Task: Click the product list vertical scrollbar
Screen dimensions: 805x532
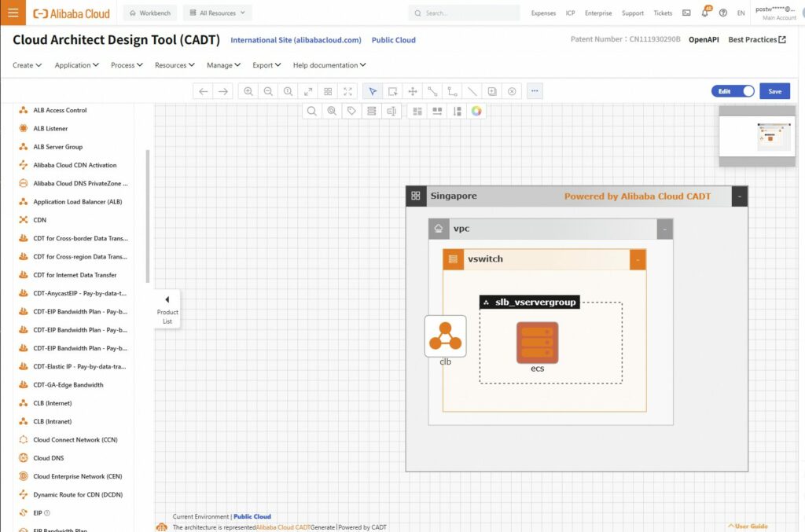Action: tap(148, 216)
